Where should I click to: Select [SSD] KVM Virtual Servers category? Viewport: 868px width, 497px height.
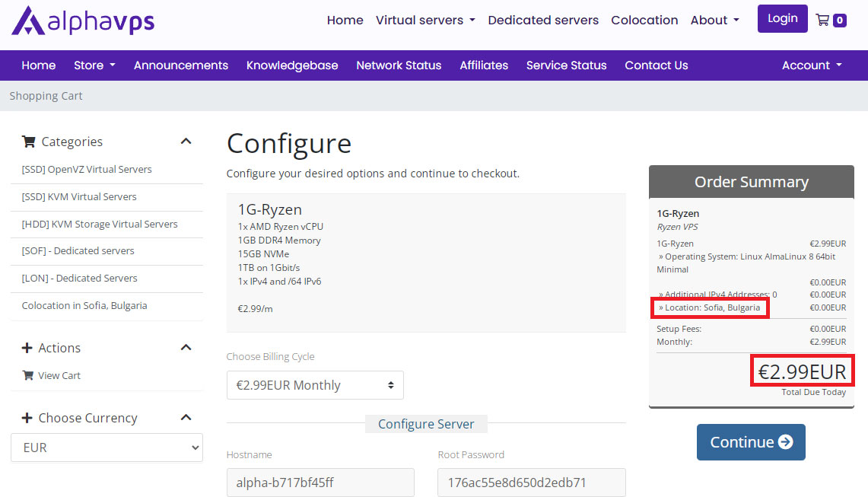click(x=79, y=196)
